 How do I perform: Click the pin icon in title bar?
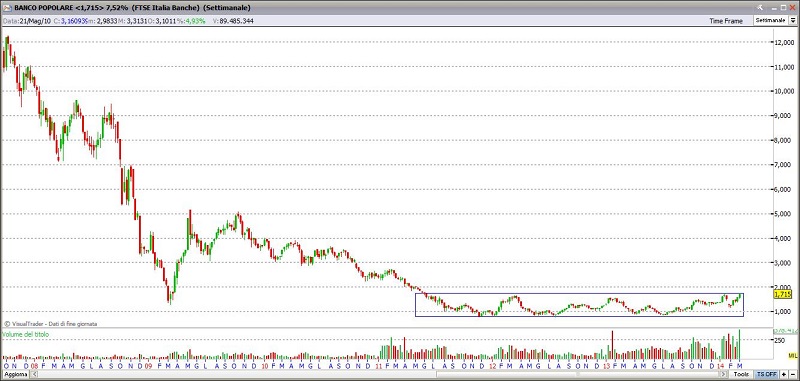tap(760, 8)
